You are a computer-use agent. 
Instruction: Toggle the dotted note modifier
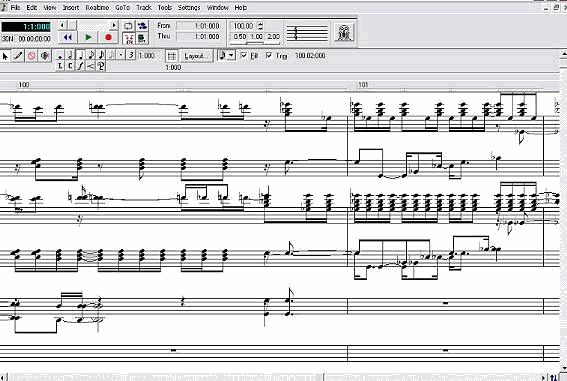pyautogui.click(x=121, y=55)
